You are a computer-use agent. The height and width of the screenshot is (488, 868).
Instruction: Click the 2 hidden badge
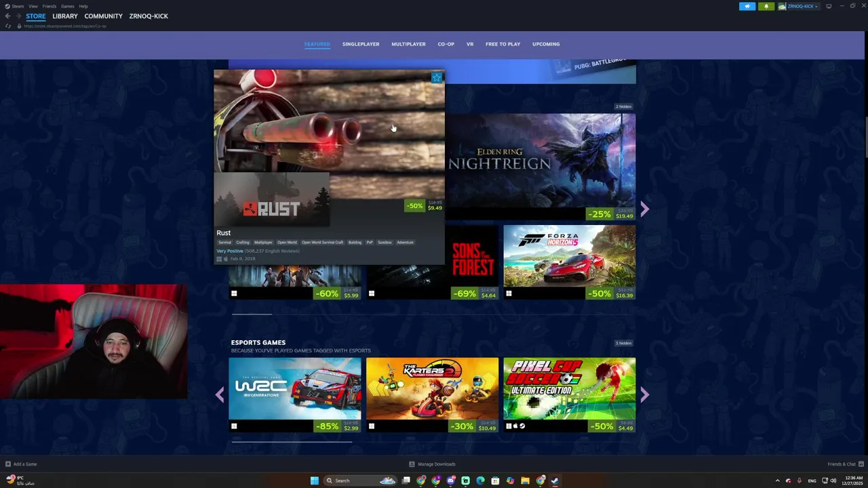point(623,106)
